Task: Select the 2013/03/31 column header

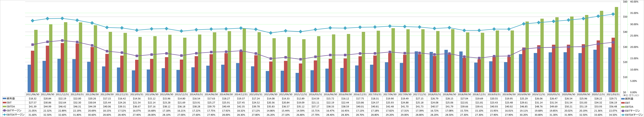Action: coord(137,95)
